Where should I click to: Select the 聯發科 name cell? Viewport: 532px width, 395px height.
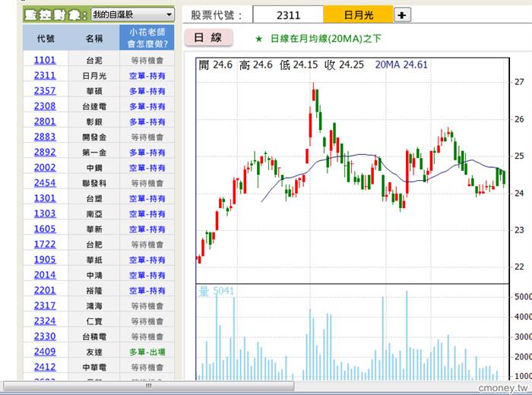click(x=94, y=183)
